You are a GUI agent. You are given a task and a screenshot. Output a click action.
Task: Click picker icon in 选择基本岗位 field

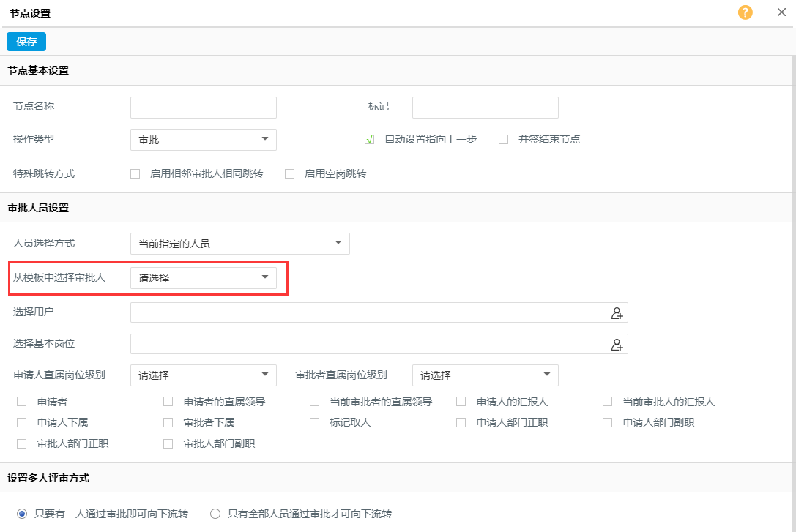tap(617, 345)
